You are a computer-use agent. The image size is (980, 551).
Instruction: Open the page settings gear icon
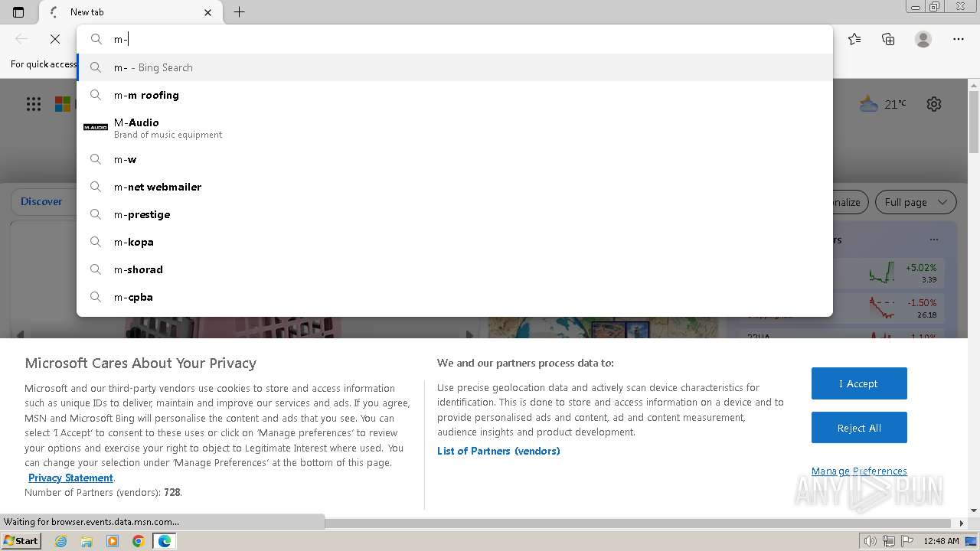[x=934, y=104]
